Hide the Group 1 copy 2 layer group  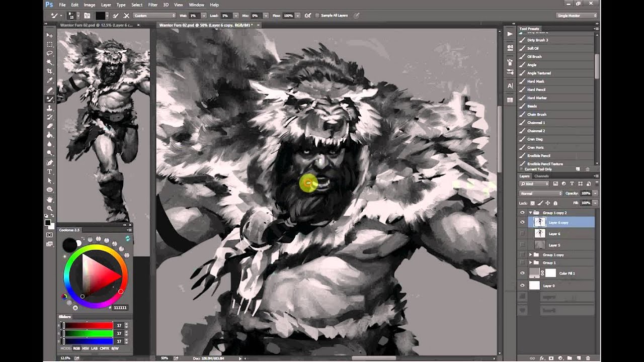click(522, 213)
